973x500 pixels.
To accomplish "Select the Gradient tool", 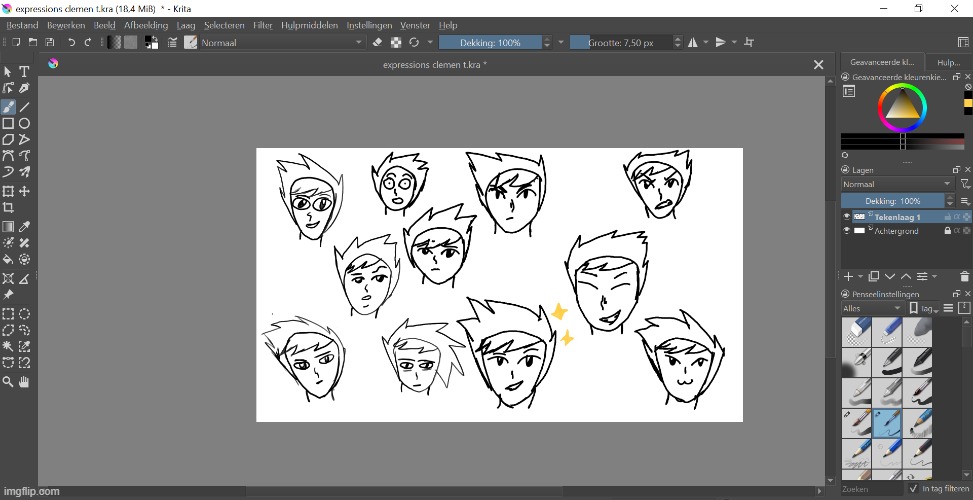I will (x=8, y=227).
